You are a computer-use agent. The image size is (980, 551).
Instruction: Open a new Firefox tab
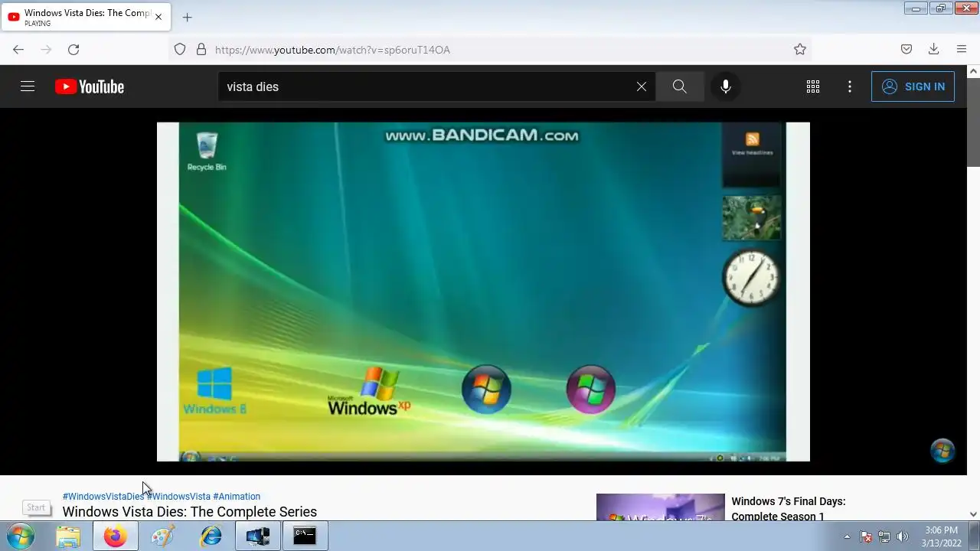187,17
